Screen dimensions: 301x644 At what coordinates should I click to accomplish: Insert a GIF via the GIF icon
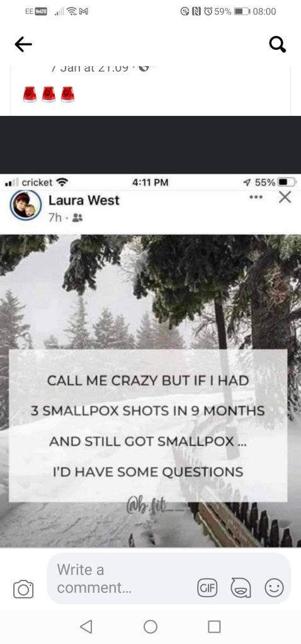207,588
